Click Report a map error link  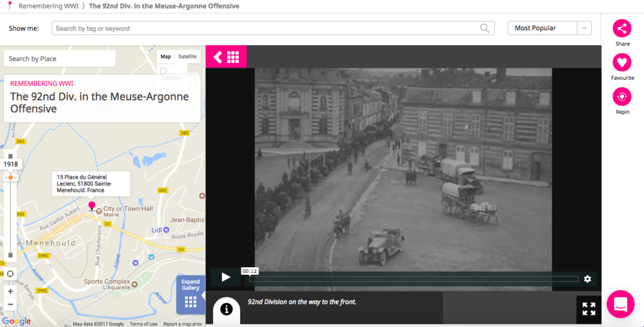(x=182, y=324)
